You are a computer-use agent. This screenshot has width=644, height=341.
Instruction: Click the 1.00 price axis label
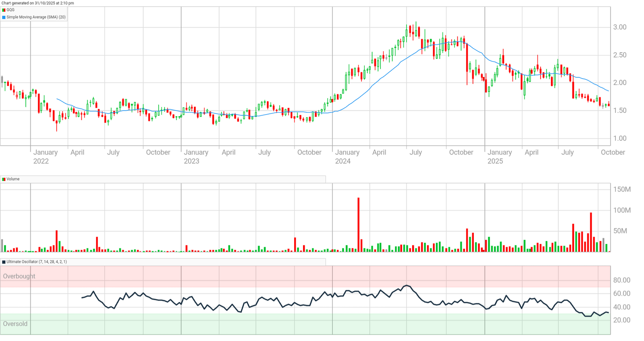click(619, 138)
